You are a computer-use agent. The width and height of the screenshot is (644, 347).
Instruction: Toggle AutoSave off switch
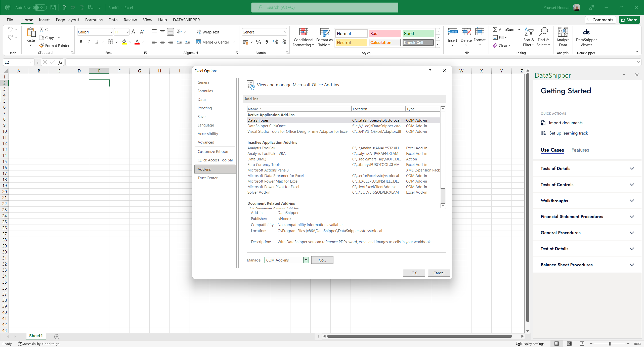[x=39, y=8]
